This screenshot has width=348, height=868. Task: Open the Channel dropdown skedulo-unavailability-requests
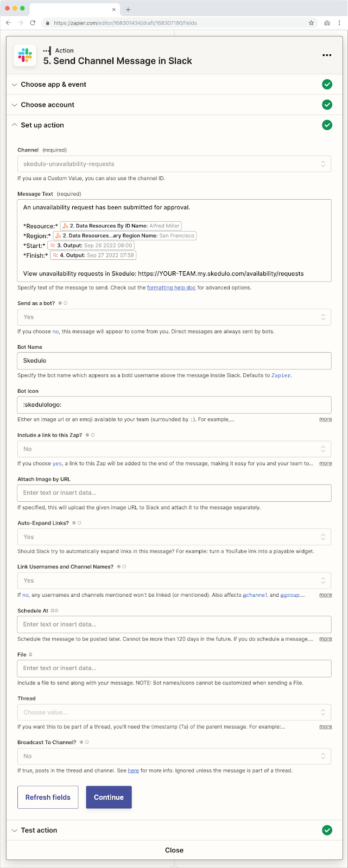tap(174, 164)
